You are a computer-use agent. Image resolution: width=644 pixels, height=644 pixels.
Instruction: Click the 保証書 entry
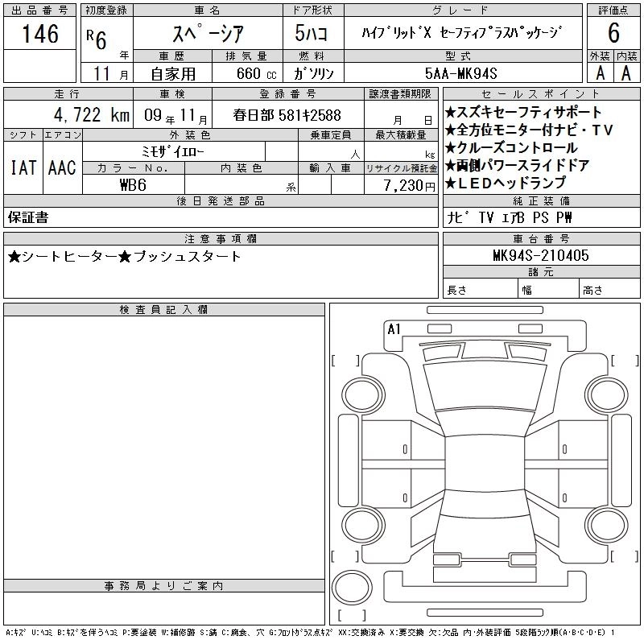coord(28,217)
